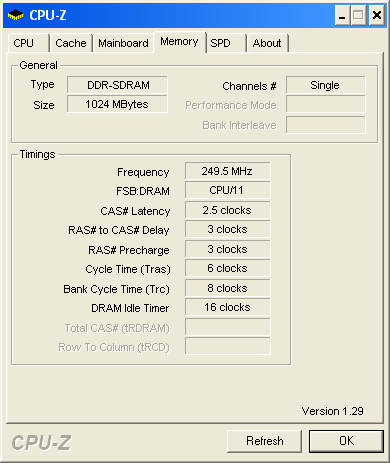Click the Bank Cycle Time 8 clocks field
Viewport: 390px width, 463px height.
[228, 288]
